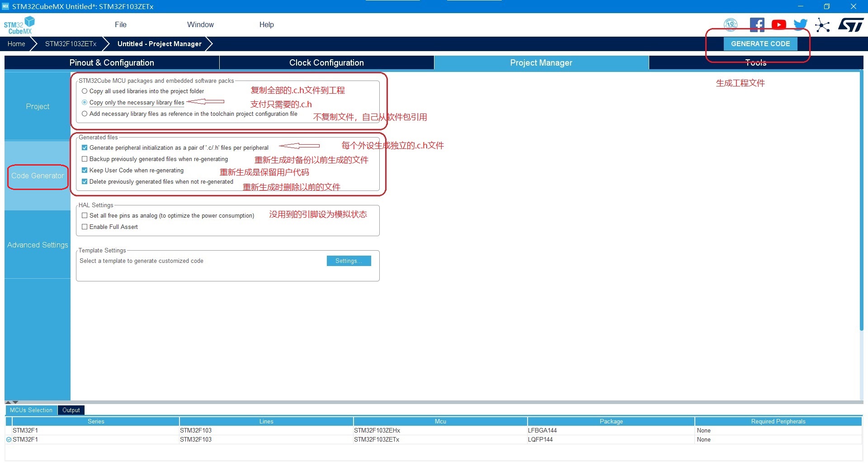Enable Set all free pins as analog
868x466 pixels.
click(x=85, y=215)
